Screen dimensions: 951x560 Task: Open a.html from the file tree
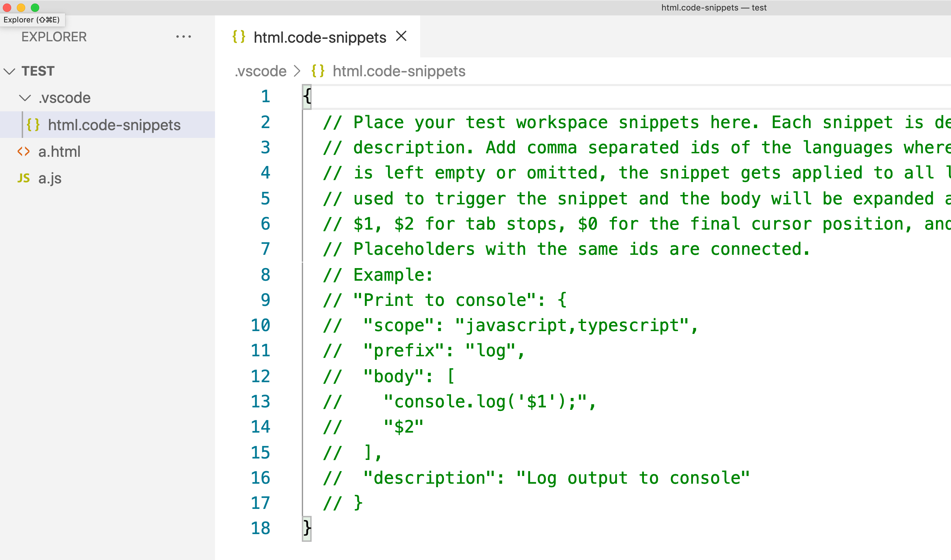59,152
